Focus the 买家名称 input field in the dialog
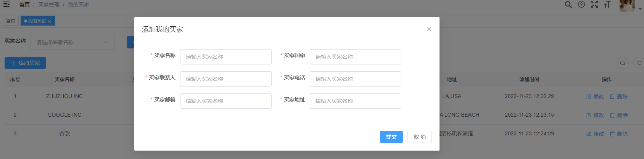Screen dimensions: 644x159 (x=226, y=57)
